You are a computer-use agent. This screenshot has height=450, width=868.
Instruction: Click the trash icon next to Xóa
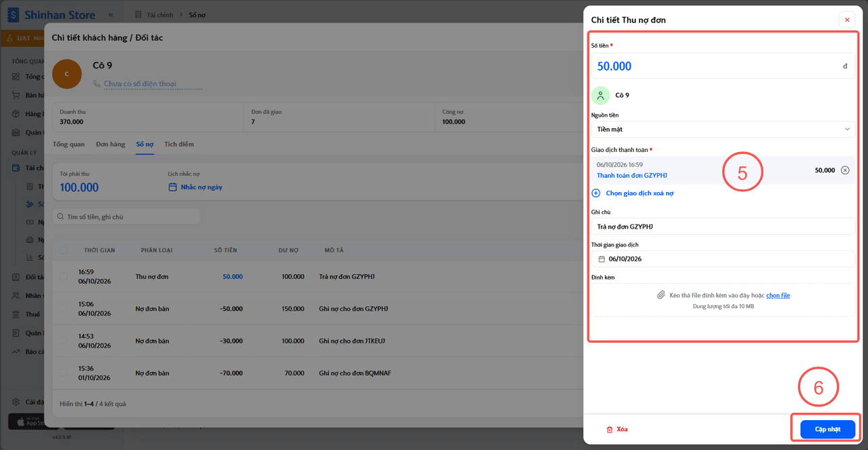point(609,430)
